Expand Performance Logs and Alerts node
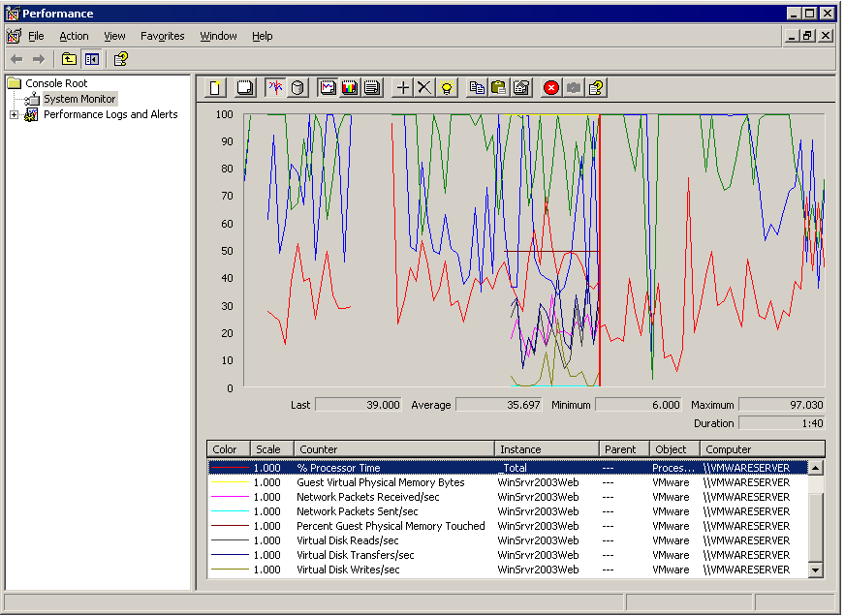845x616 pixels. (x=14, y=114)
